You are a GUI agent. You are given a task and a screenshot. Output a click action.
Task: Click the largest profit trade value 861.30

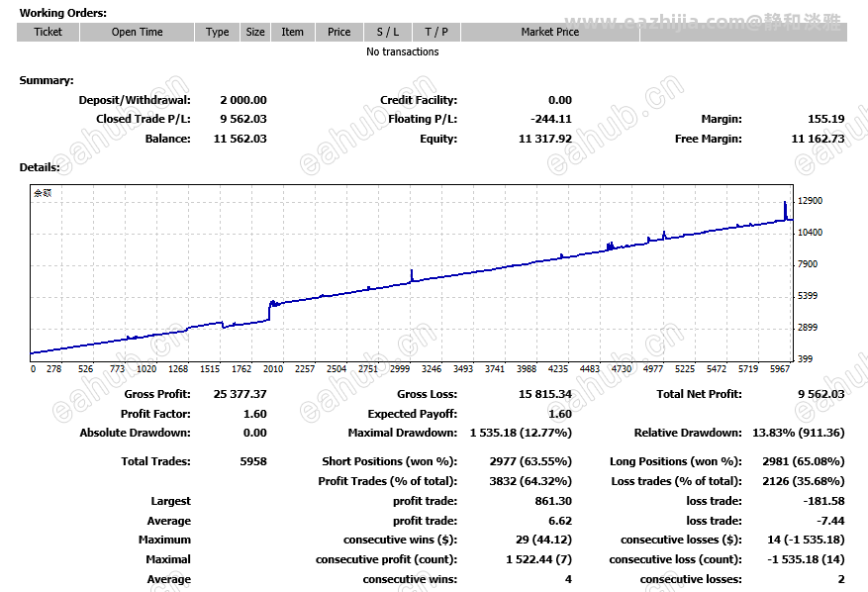click(553, 501)
